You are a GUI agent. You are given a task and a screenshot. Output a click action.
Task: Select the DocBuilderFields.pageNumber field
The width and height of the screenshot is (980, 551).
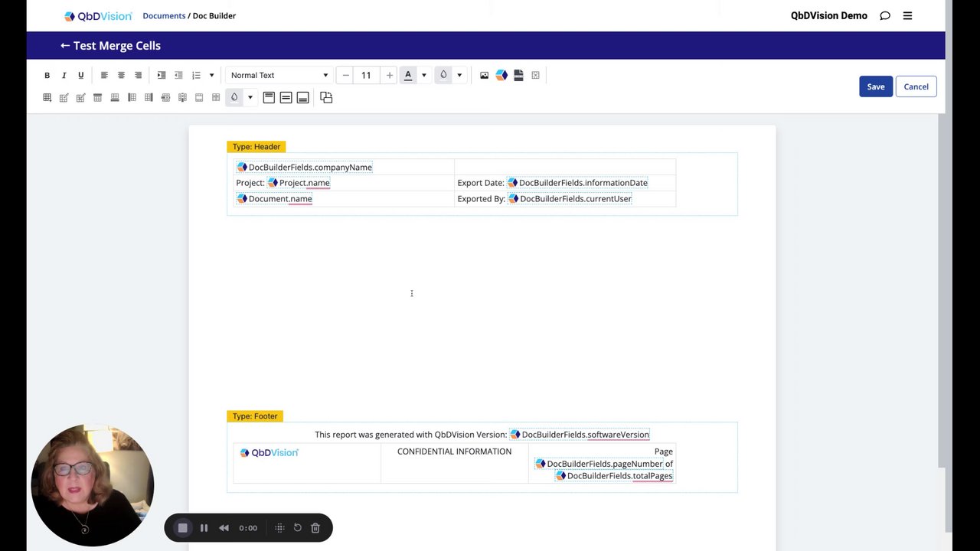[x=599, y=464]
